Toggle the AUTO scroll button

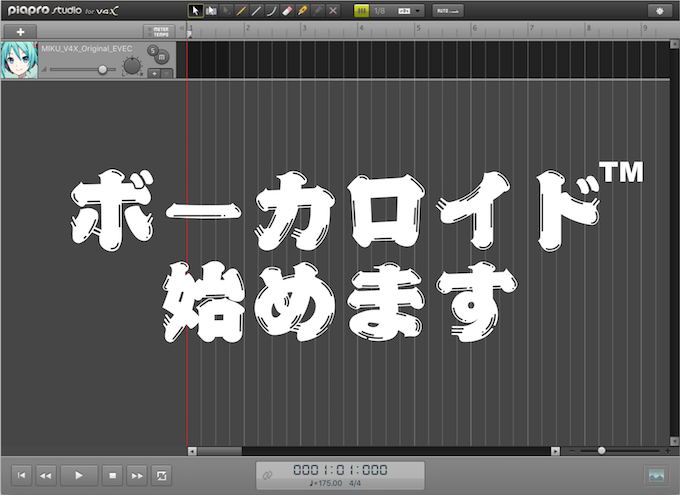coord(448,11)
